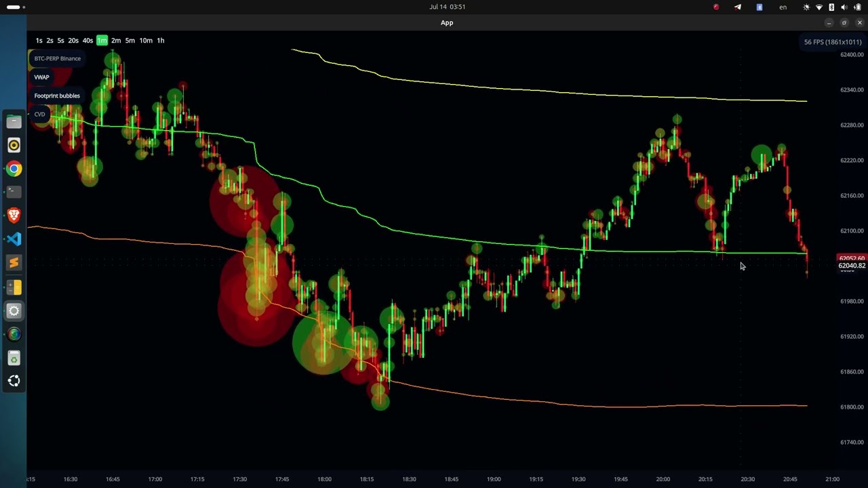
Task: Choose the 1h timeframe
Action: pos(161,41)
